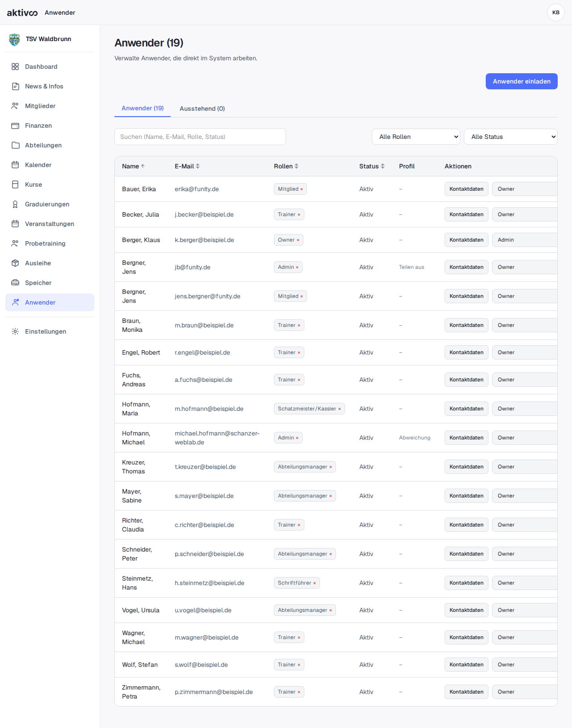Open Finanzen in sidebar
The image size is (572, 728).
(x=50, y=126)
